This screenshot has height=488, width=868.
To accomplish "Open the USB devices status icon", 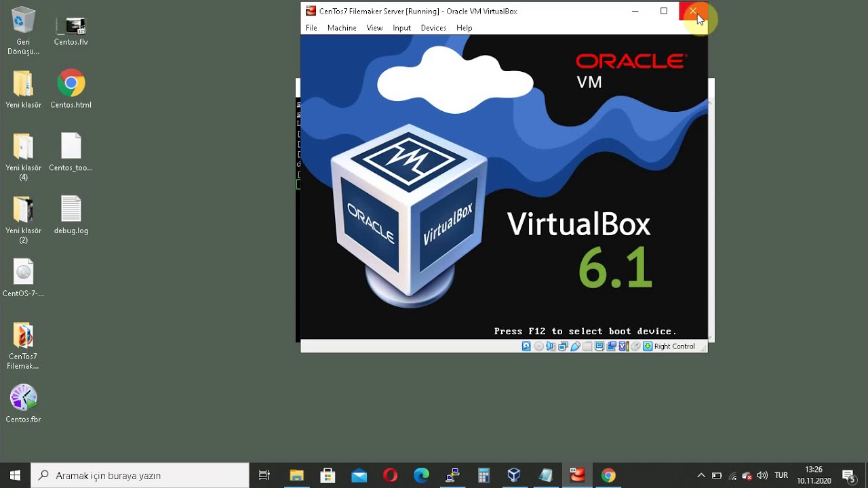I will [x=575, y=346].
